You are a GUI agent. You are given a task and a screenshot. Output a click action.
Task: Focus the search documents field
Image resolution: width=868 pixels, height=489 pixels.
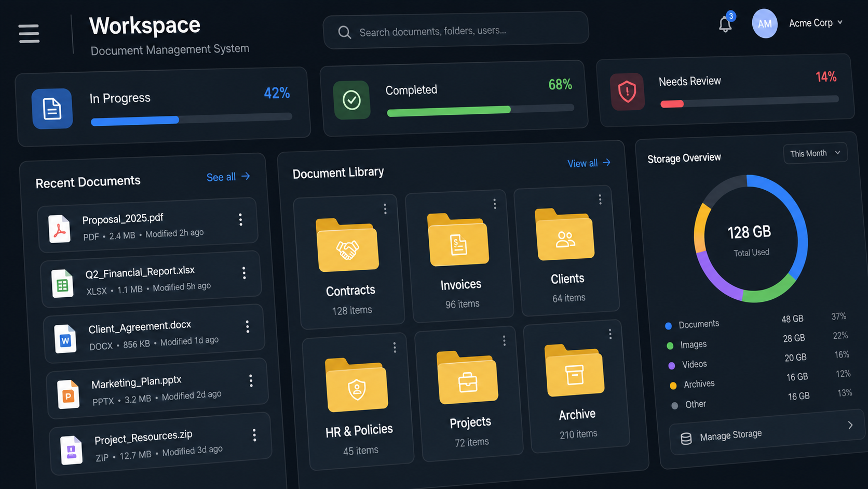coord(456,31)
